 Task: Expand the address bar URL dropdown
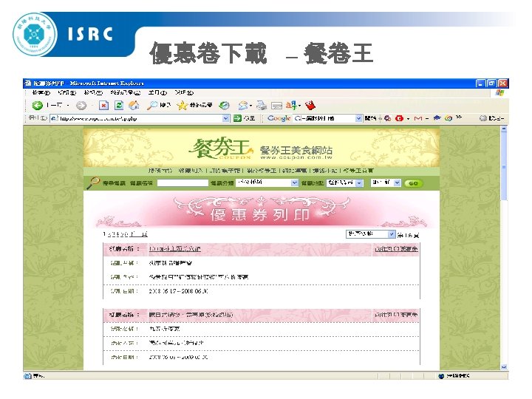coord(226,118)
